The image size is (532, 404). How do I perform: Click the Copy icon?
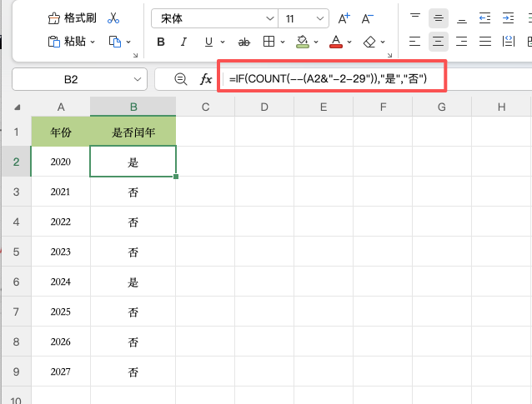pyautogui.click(x=115, y=42)
